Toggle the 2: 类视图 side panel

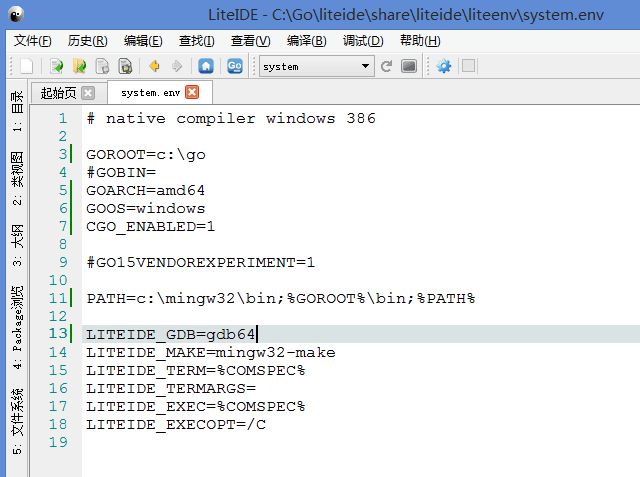click(x=17, y=178)
